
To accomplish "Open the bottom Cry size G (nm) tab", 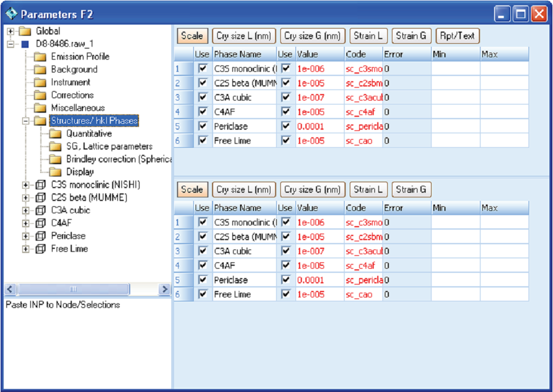I will (312, 189).
